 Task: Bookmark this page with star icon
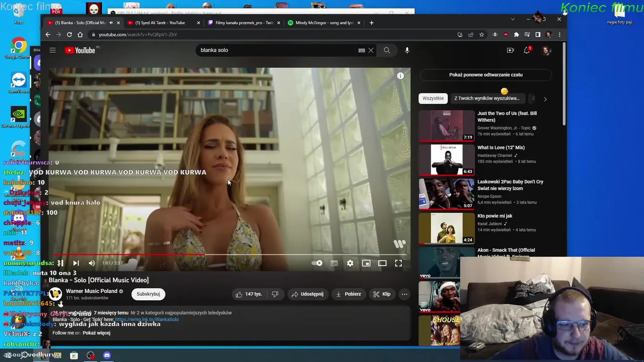(481, 35)
